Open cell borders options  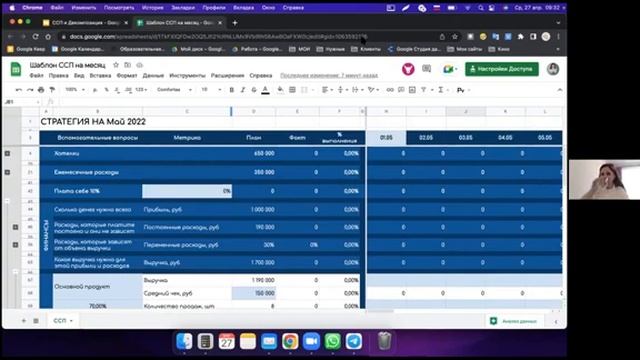292,90
